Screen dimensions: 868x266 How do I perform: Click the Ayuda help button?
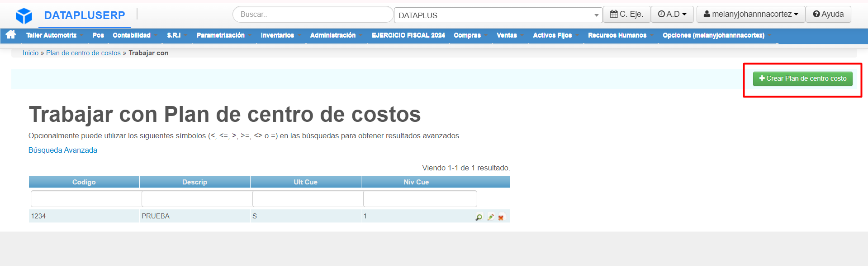click(x=828, y=14)
